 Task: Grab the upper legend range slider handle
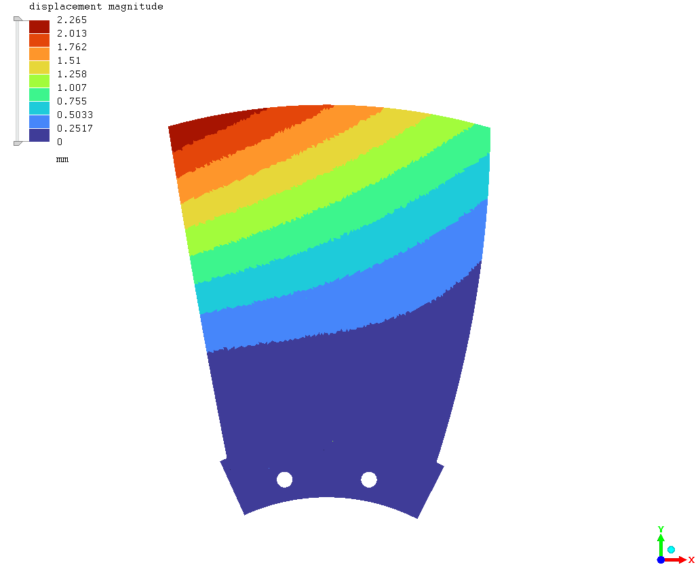click(x=18, y=19)
